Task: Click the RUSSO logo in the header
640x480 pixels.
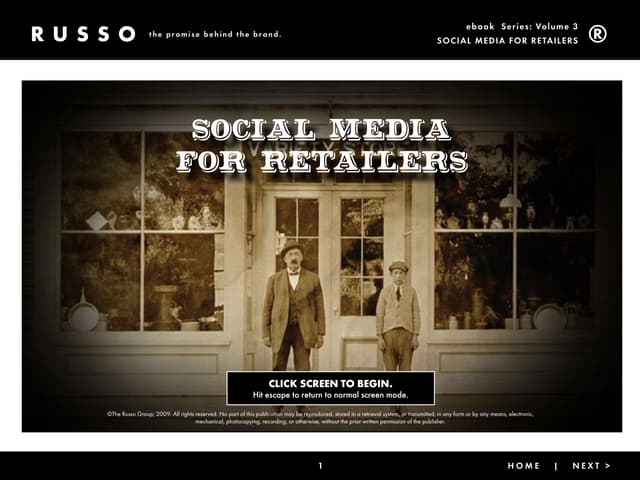Action: pos(83,34)
